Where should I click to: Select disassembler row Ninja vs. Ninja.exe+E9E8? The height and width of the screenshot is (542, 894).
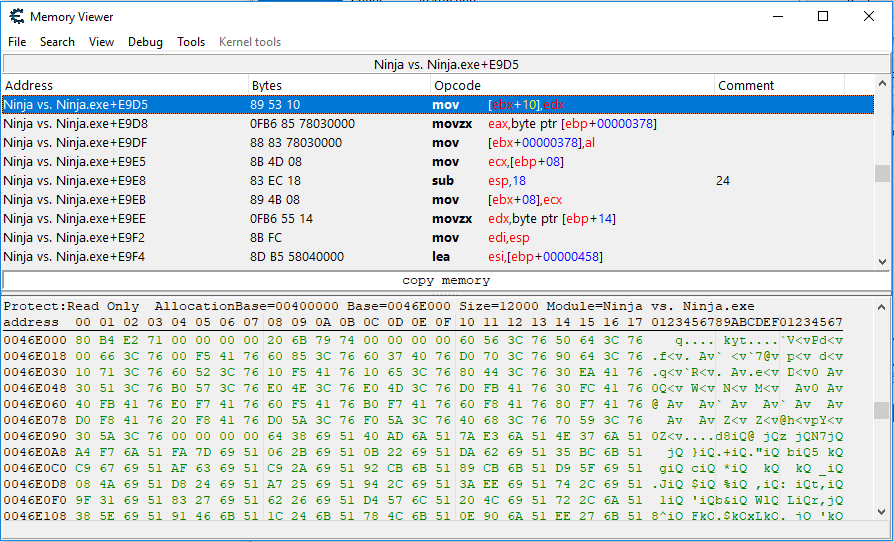pos(438,181)
